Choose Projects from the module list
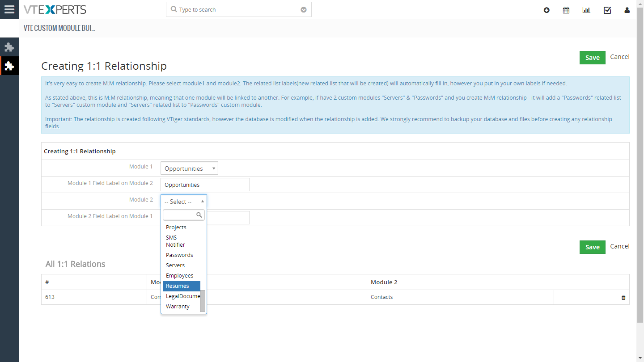 click(x=182, y=227)
